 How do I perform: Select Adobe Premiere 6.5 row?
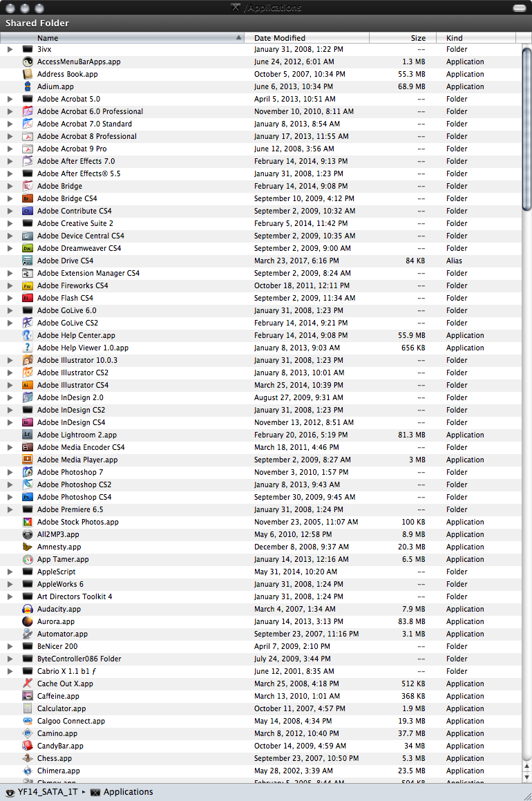[261, 509]
